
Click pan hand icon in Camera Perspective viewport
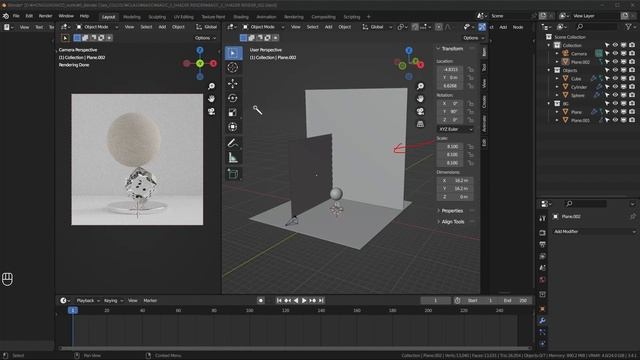(x=211, y=99)
